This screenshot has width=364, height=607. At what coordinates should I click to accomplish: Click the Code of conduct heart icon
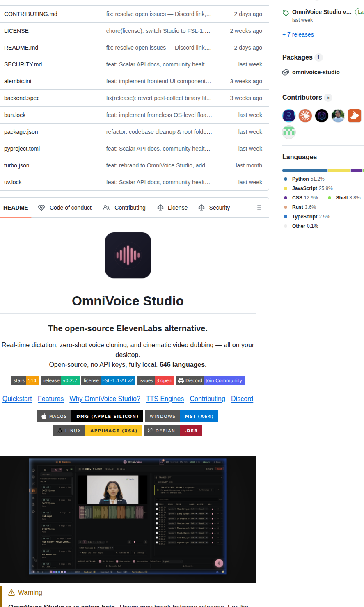pos(41,208)
